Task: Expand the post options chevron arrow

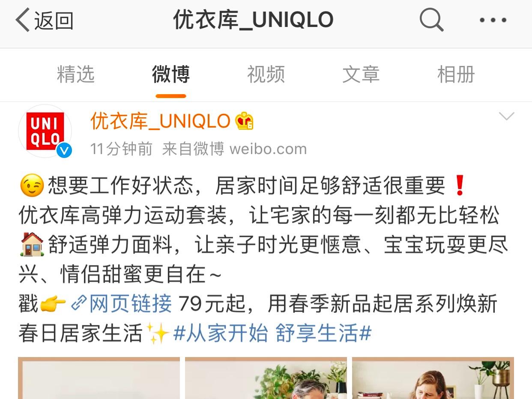Action: (x=506, y=116)
